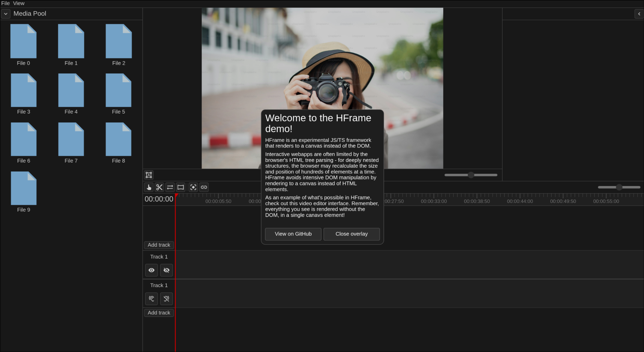Open the File 0 icon in Media Pool
The height and width of the screenshot is (352, 644).
(x=23, y=41)
